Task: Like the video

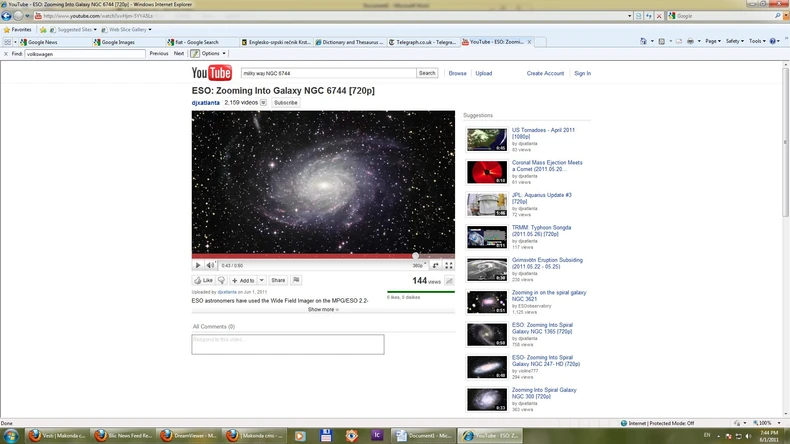Action: (x=204, y=280)
